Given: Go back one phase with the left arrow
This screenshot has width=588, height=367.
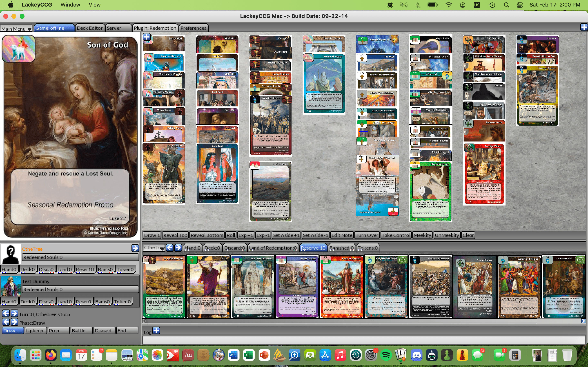Looking at the screenshot, I should tap(6, 322).
